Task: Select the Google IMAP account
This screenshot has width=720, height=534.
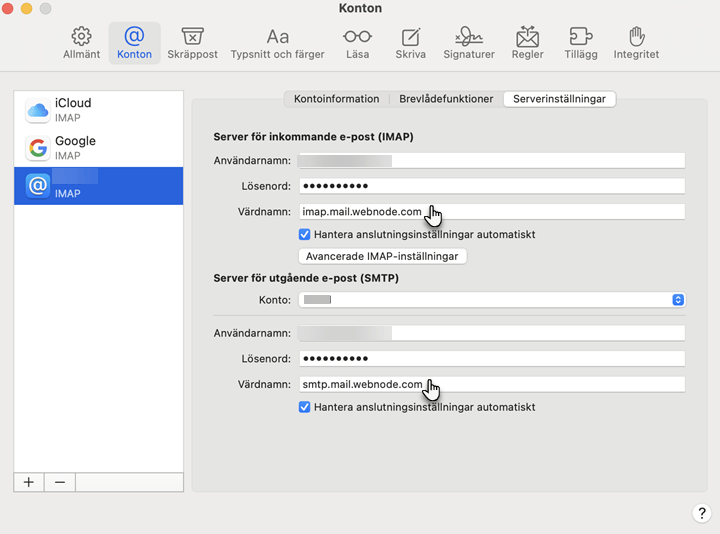Action: coord(99,148)
